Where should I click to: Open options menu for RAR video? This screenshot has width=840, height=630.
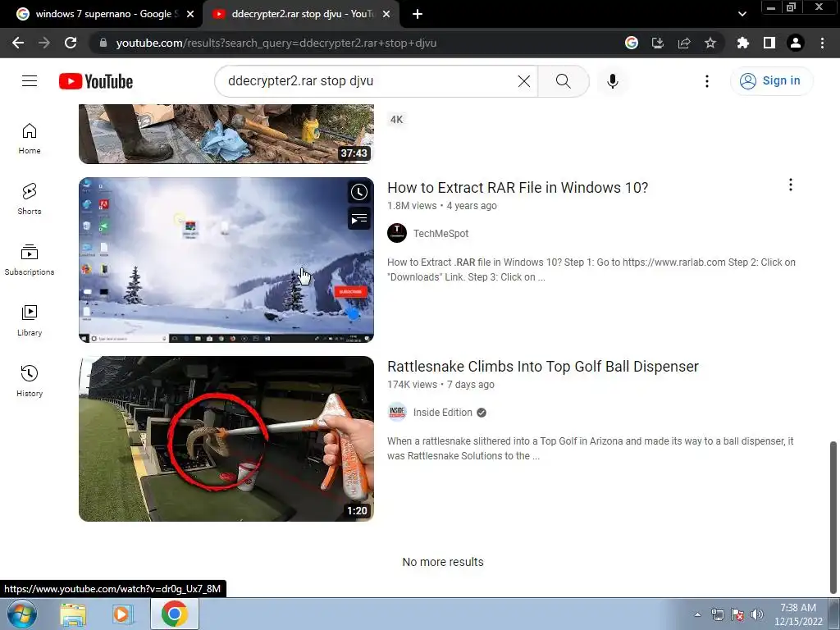click(x=790, y=185)
